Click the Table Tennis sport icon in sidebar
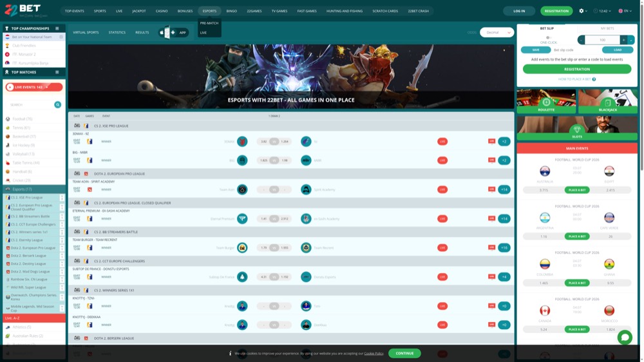Screen dimensions: 644x362 click(8, 163)
